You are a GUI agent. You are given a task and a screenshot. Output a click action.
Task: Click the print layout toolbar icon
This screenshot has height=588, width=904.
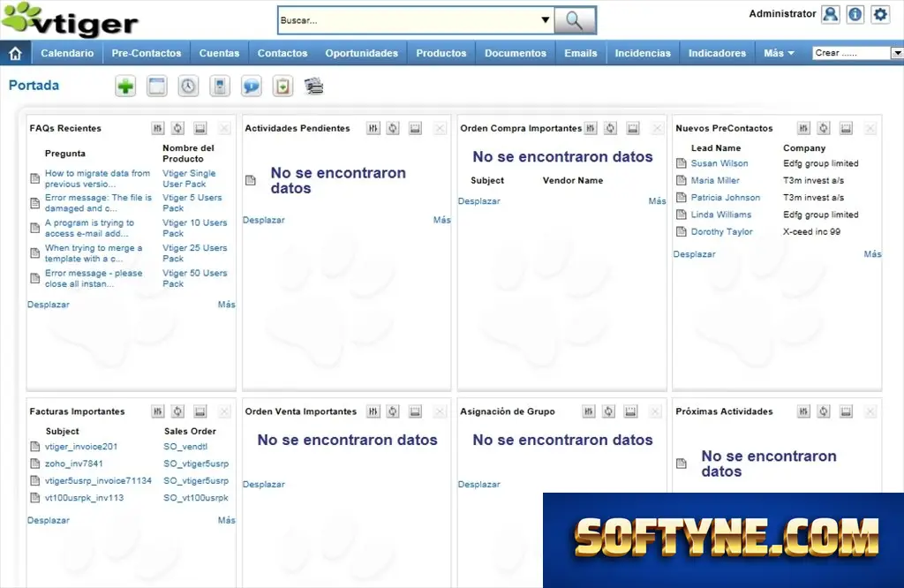coord(313,87)
